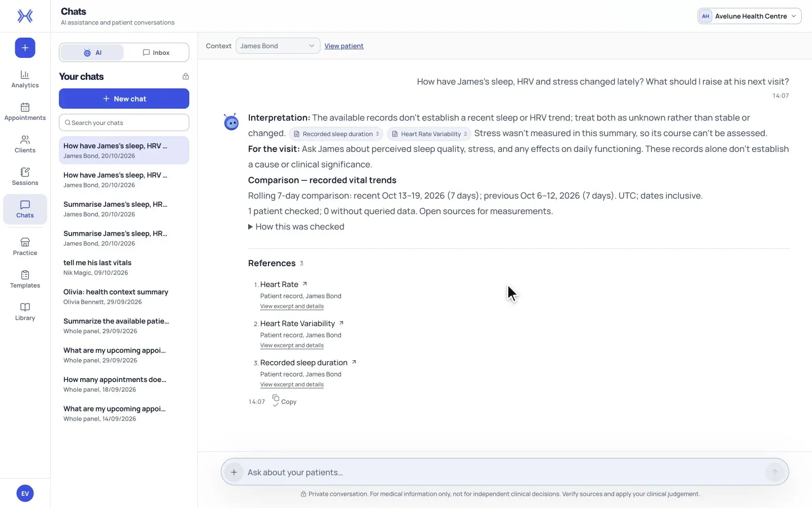Click the lock icon beside Your chats
812x508 pixels.
[x=186, y=76]
